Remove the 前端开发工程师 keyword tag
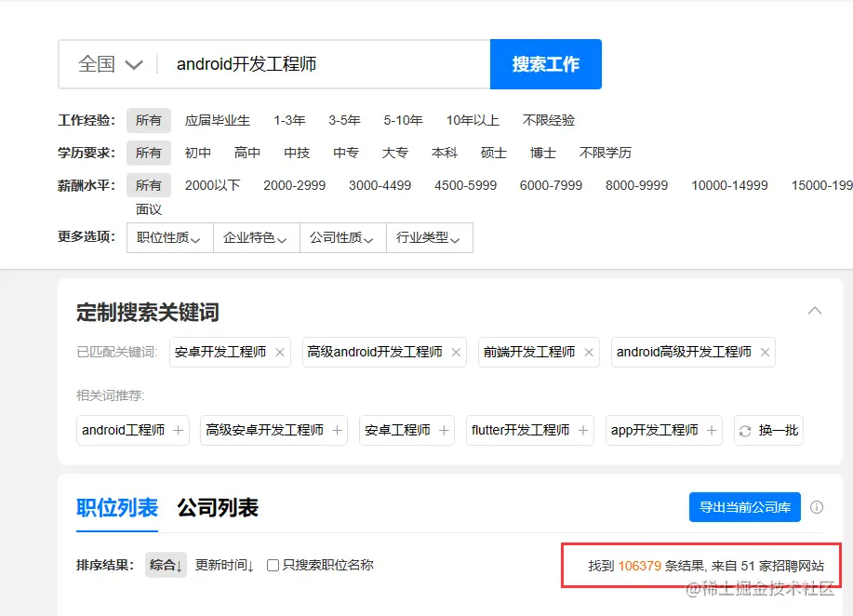Image resolution: width=853 pixels, height=616 pixels. click(x=588, y=353)
